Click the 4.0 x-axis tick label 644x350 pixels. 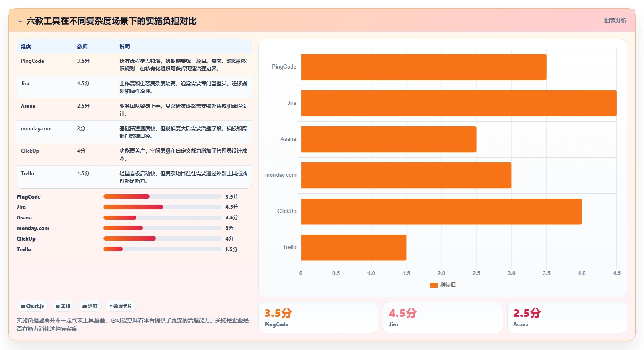pyautogui.click(x=582, y=274)
